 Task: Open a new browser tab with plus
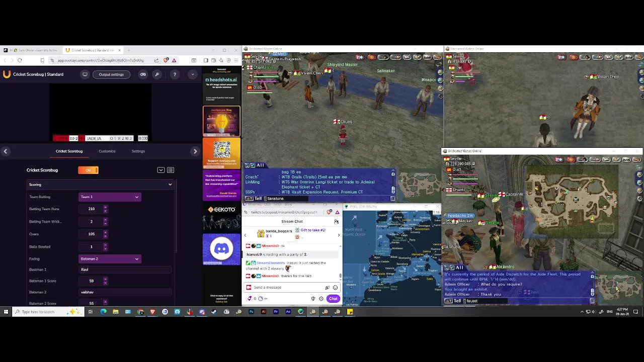click(x=129, y=50)
